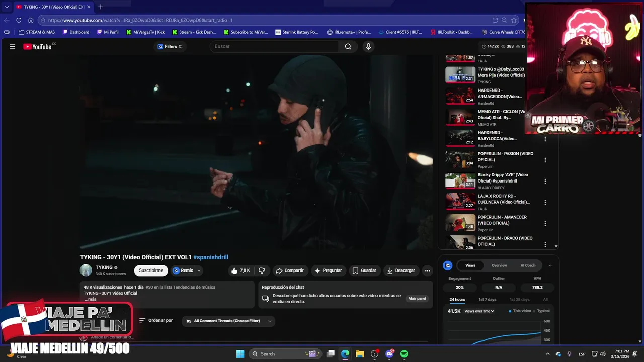Click the search magnifier button
The image size is (644, 362).
click(348, 46)
